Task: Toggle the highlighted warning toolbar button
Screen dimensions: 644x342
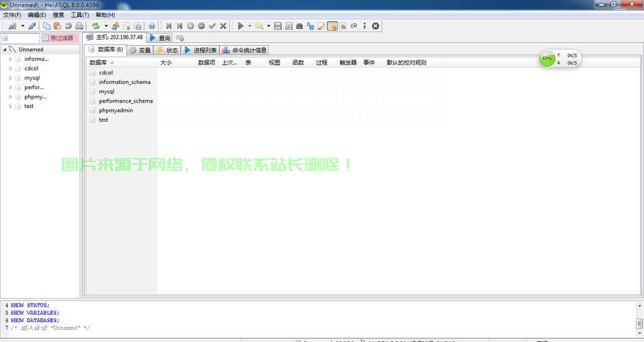Action: (332, 26)
